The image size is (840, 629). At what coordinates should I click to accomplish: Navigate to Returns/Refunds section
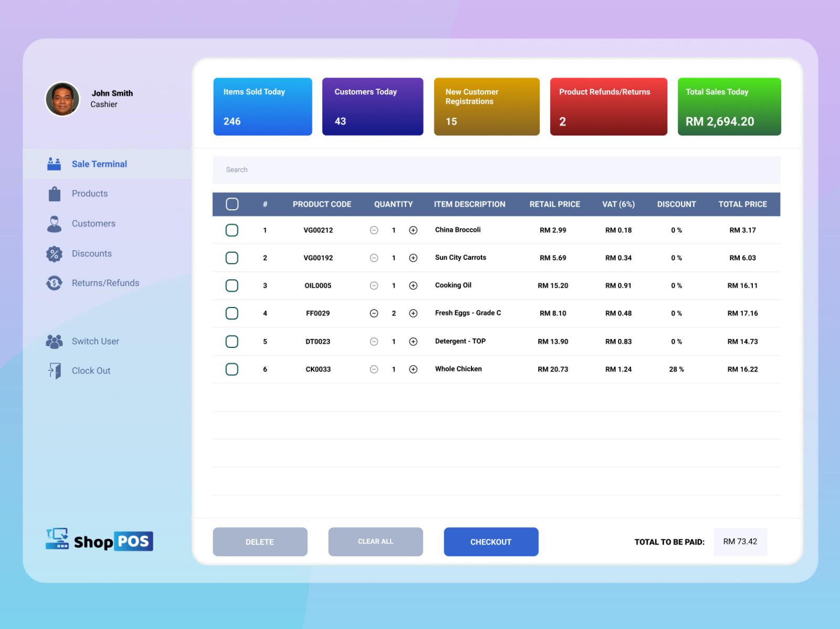105,283
